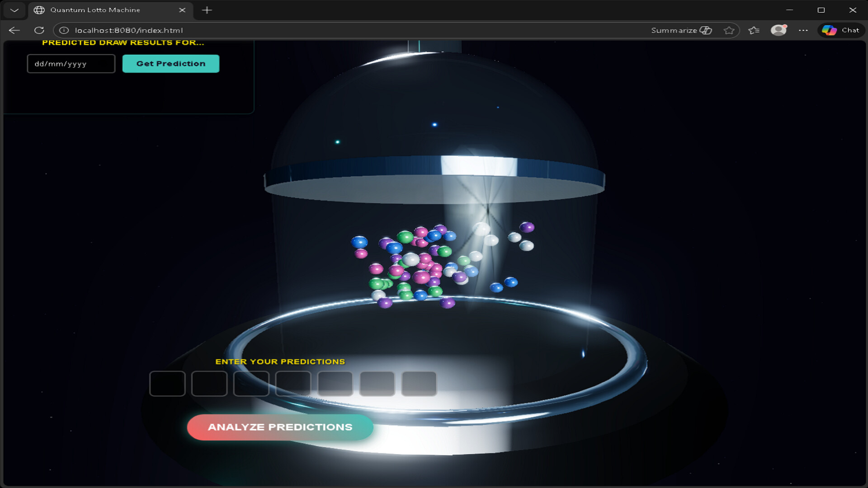
Task: Open Copilot Chat
Action: (841, 30)
